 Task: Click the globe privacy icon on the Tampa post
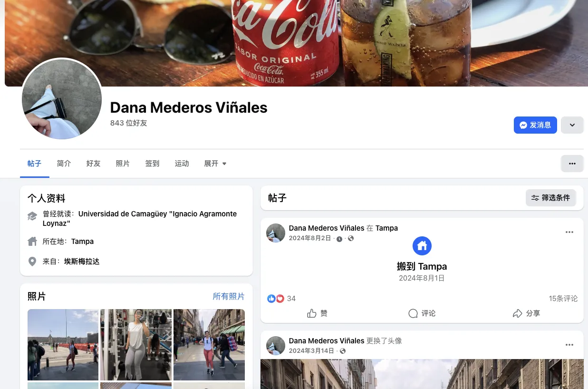point(350,238)
